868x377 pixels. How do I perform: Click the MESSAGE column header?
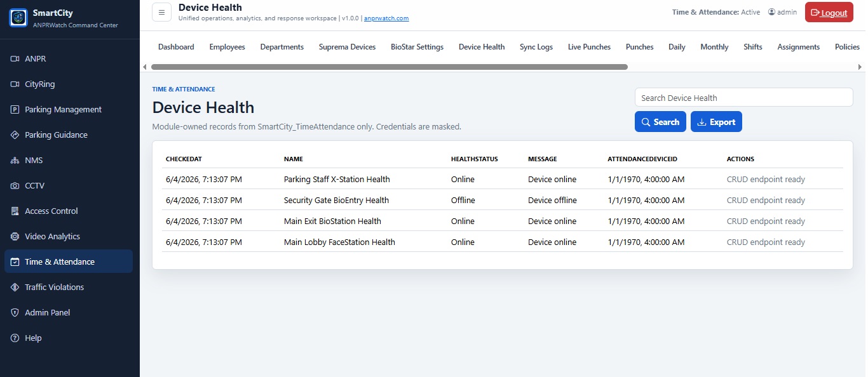543,159
